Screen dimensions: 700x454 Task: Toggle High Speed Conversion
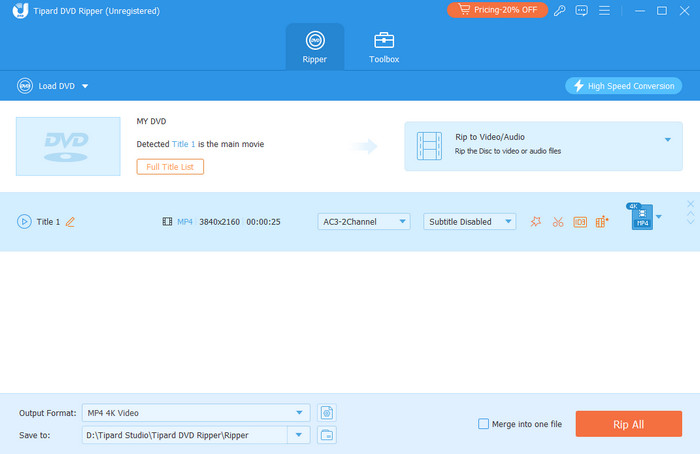click(623, 86)
